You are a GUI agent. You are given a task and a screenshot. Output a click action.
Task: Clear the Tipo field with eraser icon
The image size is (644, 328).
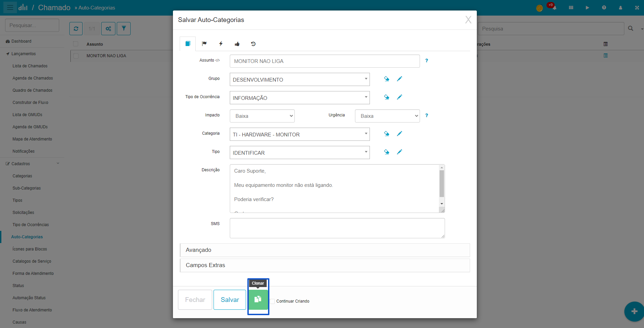coord(386,152)
